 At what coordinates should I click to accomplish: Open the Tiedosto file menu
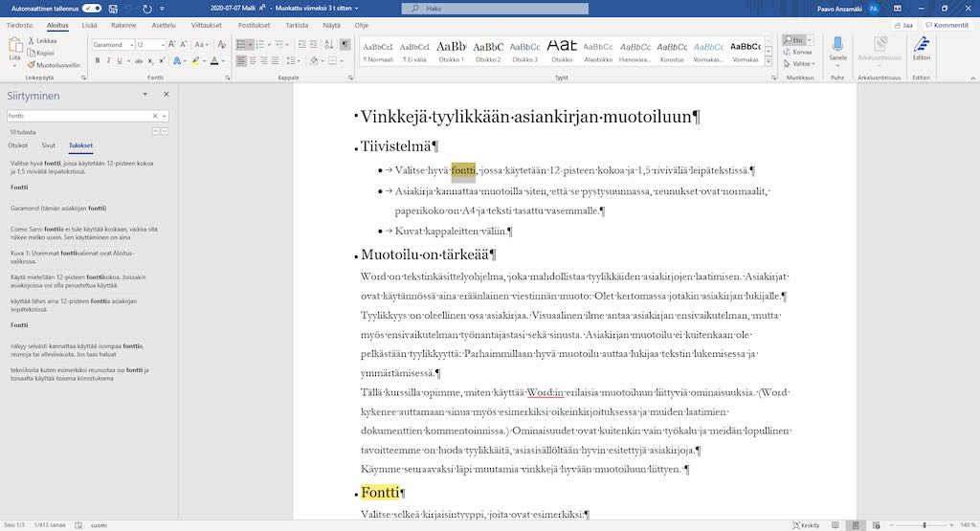(x=19, y=25)
